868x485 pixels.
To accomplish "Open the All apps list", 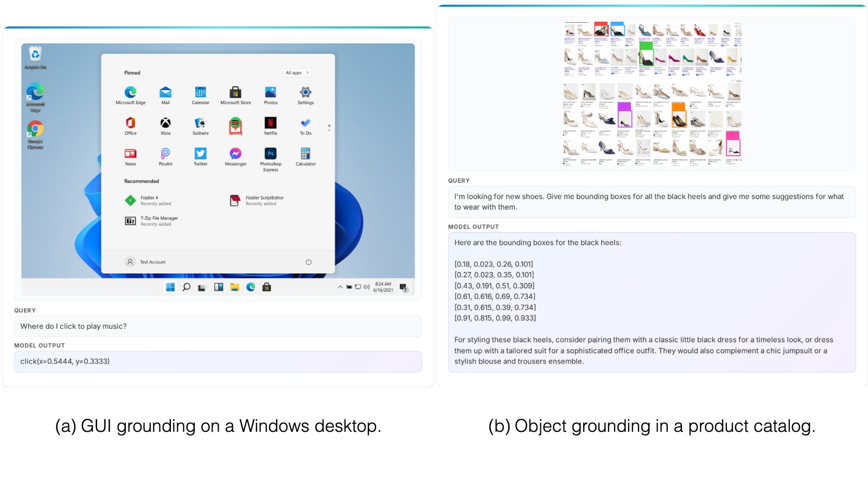I will tap(297, 73).
